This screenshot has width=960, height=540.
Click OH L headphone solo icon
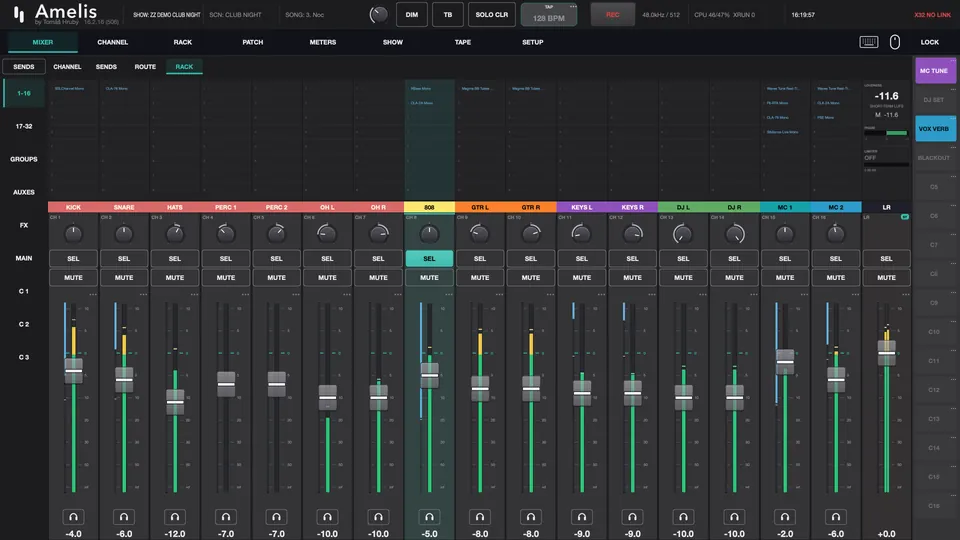(328, 517)
